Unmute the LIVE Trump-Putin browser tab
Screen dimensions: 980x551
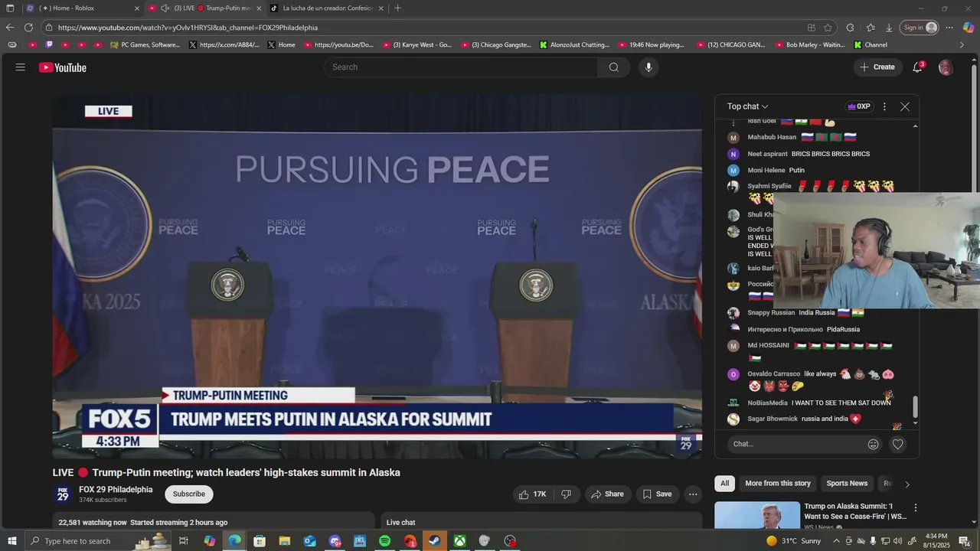[x=165, y=8]
